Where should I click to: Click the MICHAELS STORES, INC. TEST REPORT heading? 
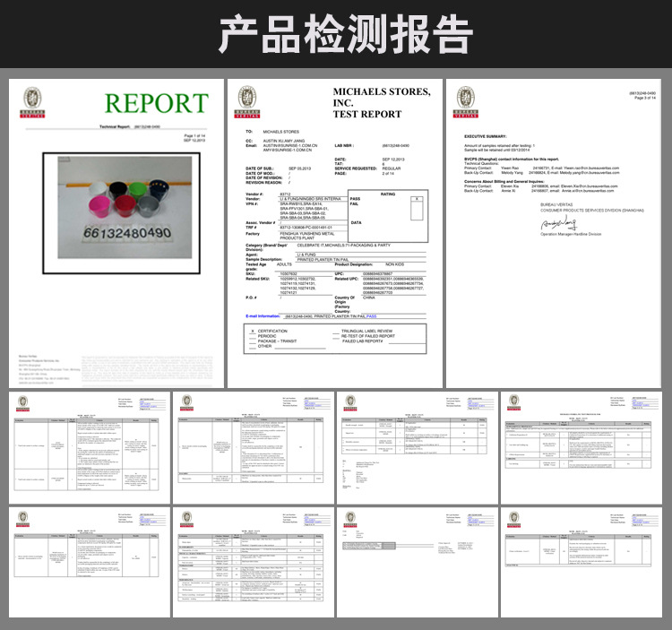tap(382, 103)
